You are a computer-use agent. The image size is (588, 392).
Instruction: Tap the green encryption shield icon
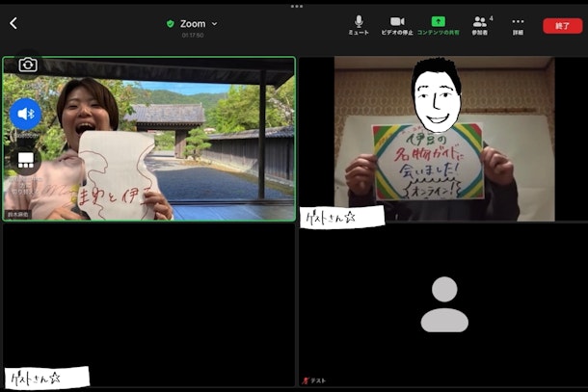point(171,23)
